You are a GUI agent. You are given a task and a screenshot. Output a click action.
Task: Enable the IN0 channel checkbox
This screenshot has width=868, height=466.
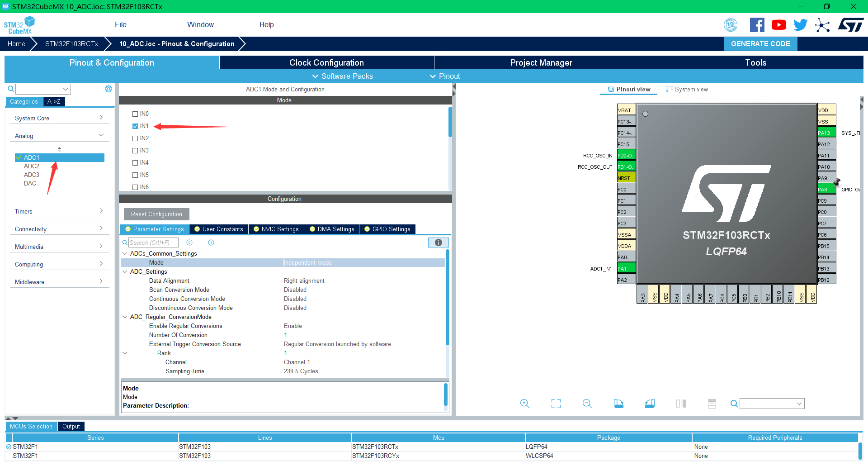[x=135, y=114]
